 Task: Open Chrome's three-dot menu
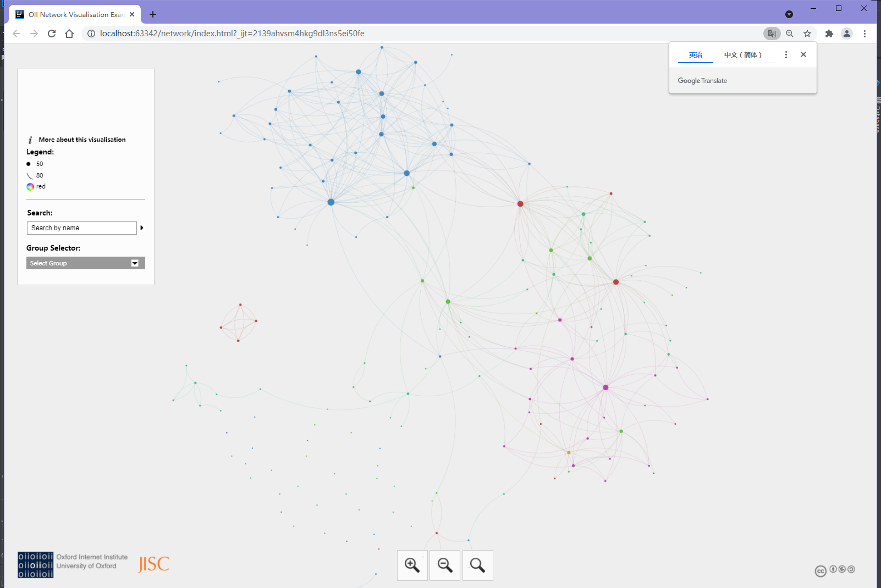coord(865,34)
